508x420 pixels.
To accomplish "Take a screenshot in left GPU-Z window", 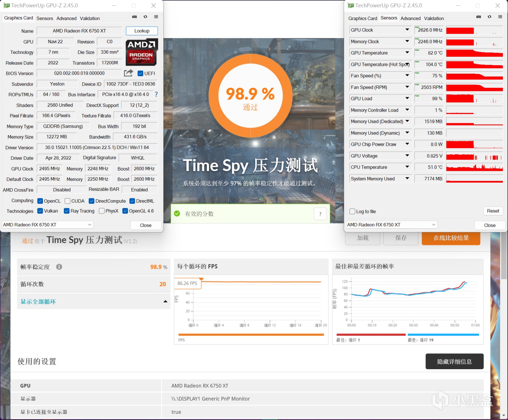I will tap(134, 17).
